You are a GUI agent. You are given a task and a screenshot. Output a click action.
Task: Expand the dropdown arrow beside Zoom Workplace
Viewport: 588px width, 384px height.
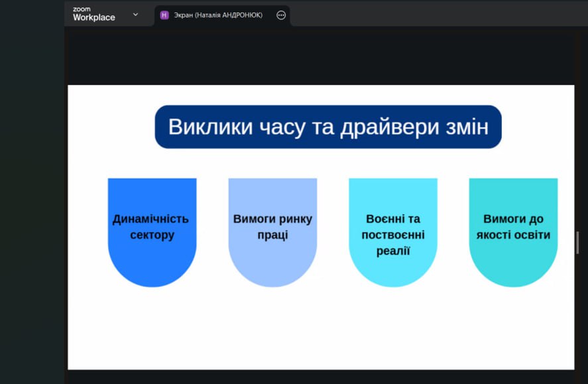135,15
